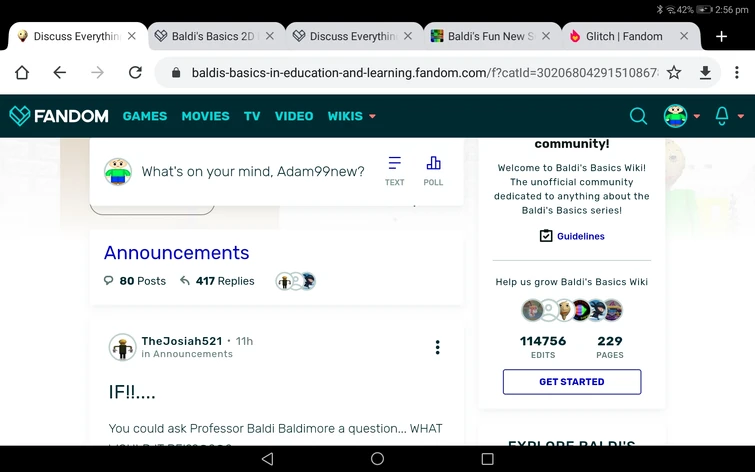Viewport: 755px width, 472px height.
Task: Click the 80 Posts count
Action: pyautogui.click(x=135, y=281)
